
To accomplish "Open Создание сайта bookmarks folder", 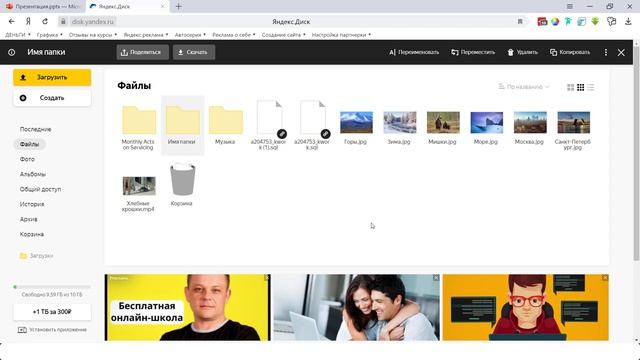I will point(284,35).
